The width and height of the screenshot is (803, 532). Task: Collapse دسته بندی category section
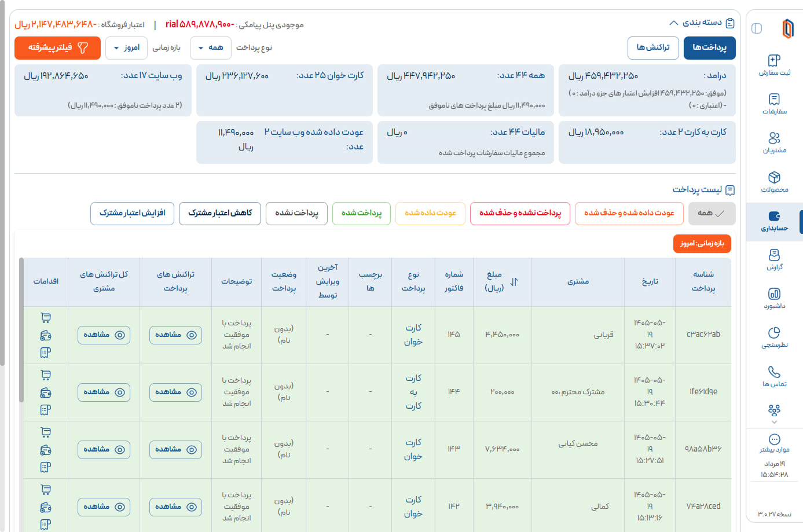(673, 23)
